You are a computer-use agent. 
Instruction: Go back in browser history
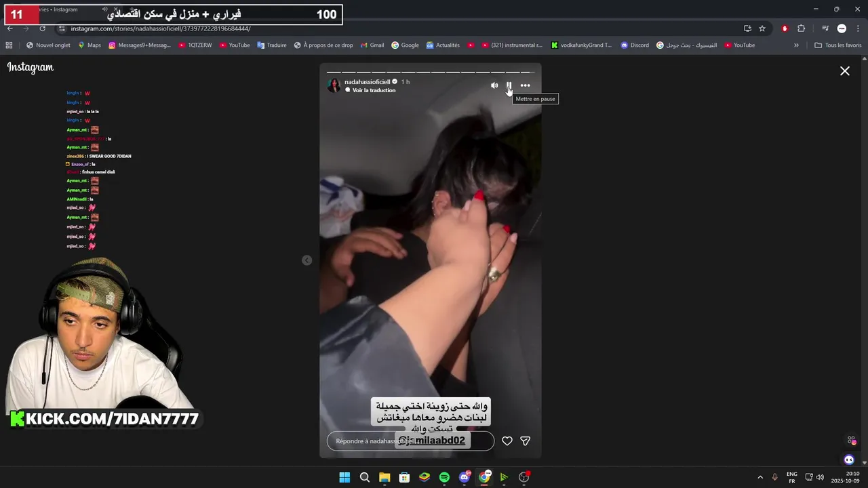10,28
